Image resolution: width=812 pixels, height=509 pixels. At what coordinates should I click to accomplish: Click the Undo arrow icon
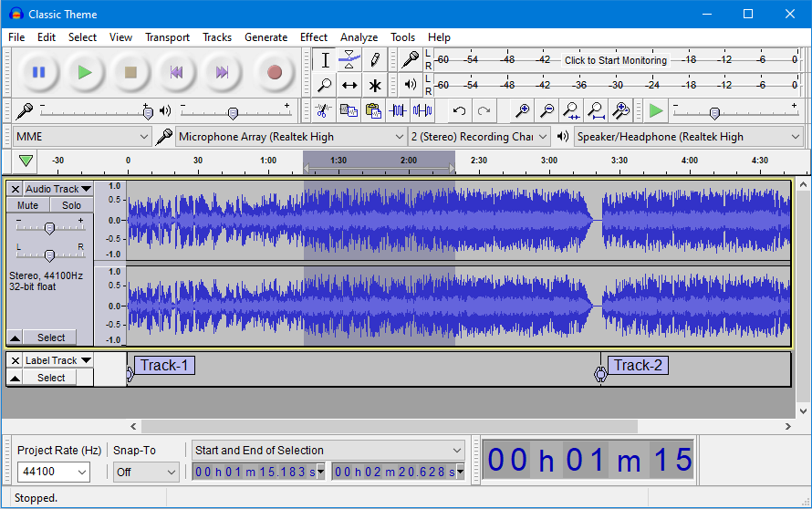click(x=459, y=110)
